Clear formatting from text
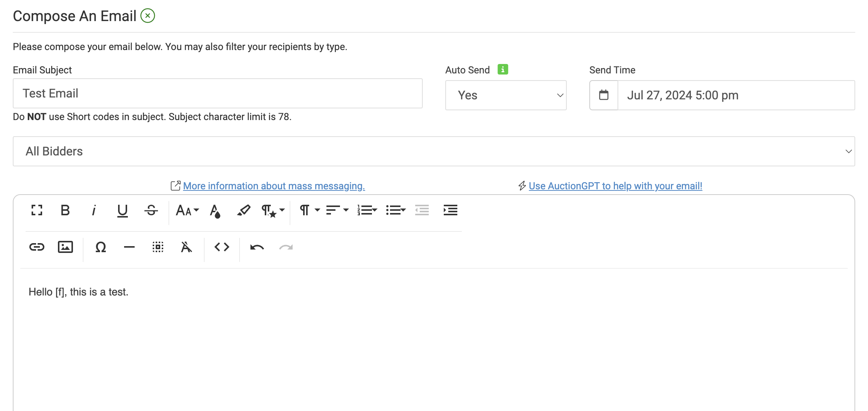868x411 pixels. [186, 247]
